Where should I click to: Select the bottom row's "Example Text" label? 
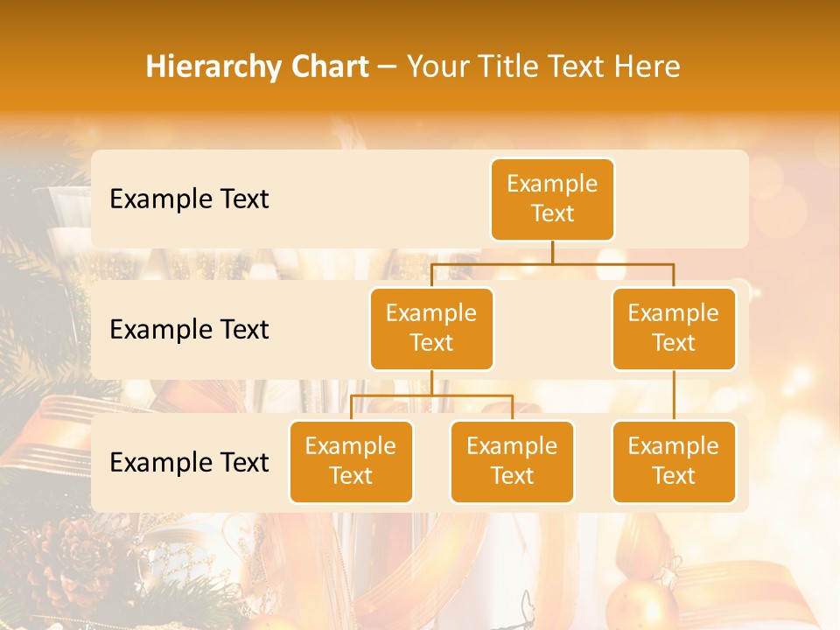[x=189, y=462]
